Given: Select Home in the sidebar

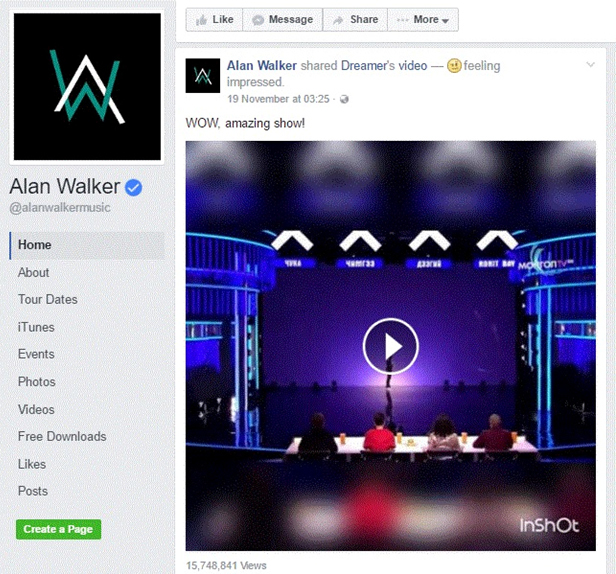Looking at the screenshot, I should [87, 245].
